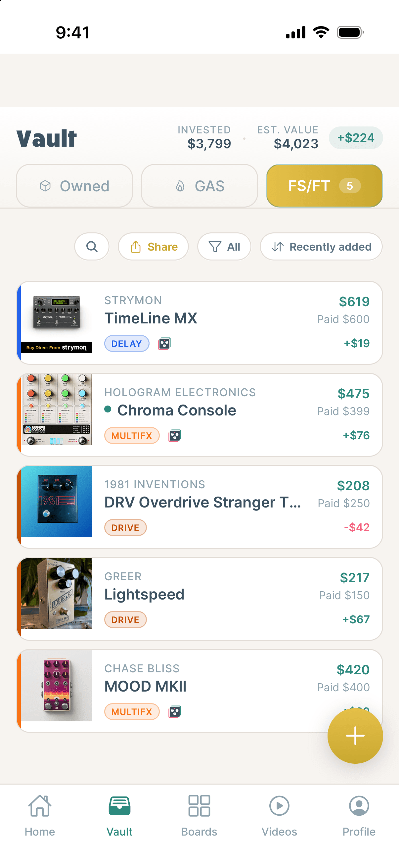The height and width of the screenshot is (868, 399).
Task: Open the Profile person icon
Action: (x=359, y=806)
